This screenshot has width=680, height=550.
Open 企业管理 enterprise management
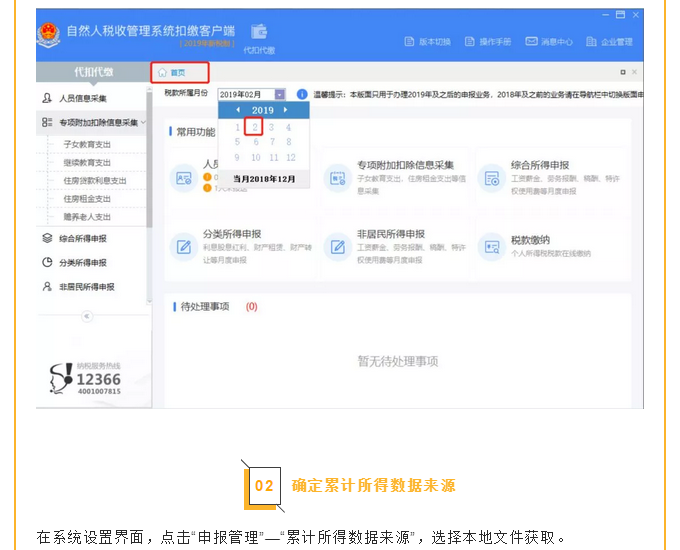pos(592,42)
